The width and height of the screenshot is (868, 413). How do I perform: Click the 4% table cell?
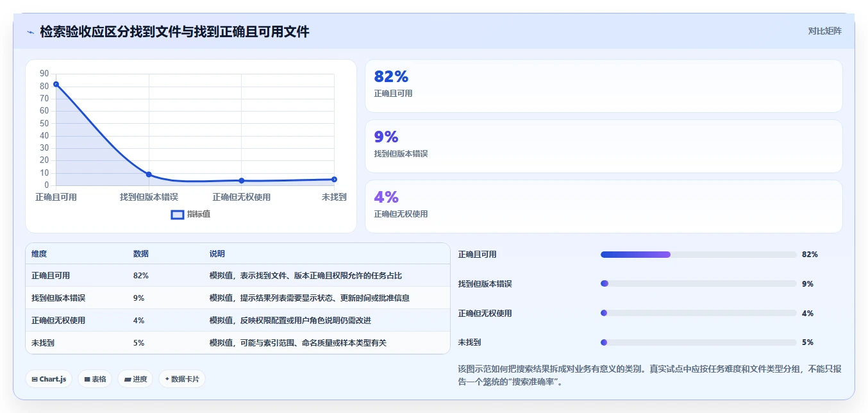coord(138,321)
